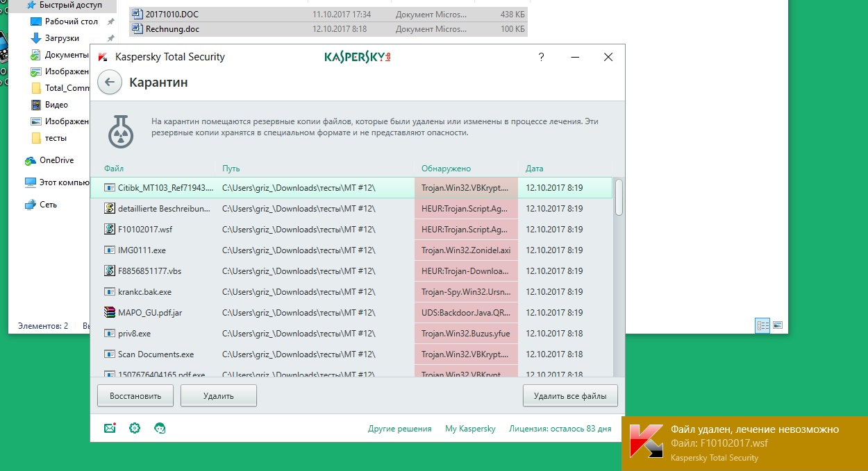Image resolution: width=868 pixels, height=471 pixels.
Task: Click date 12.10.2017 8:18 of priv8.exe
Action: pos(554,333)
